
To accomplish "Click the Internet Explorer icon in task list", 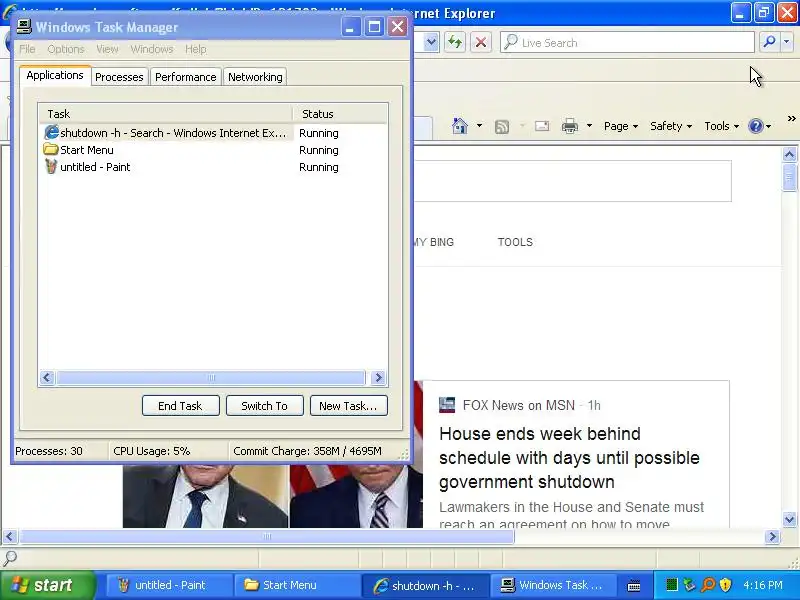I will click(51, 133).
